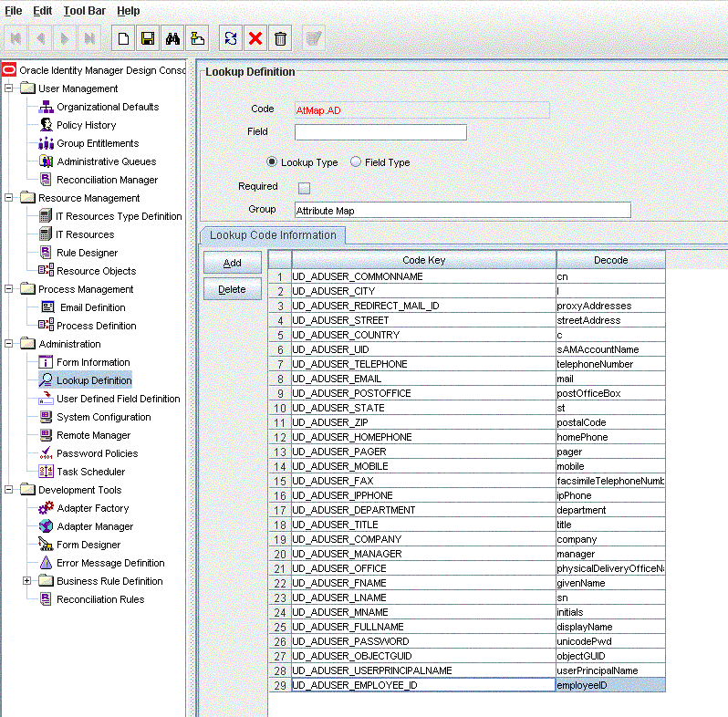
Task: Toggle the Required checkbox
Action: (305, 188)
